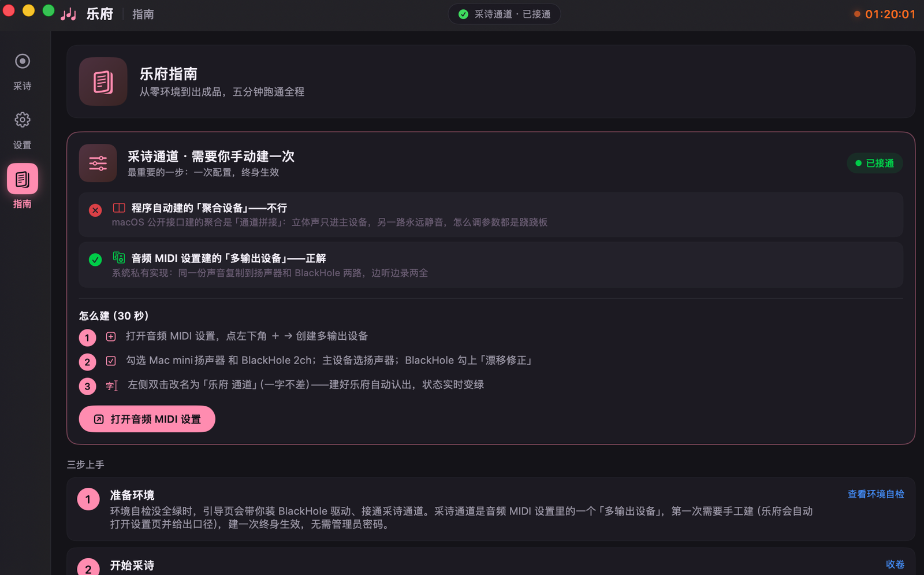Open the 查看环境自检 link

875,494
